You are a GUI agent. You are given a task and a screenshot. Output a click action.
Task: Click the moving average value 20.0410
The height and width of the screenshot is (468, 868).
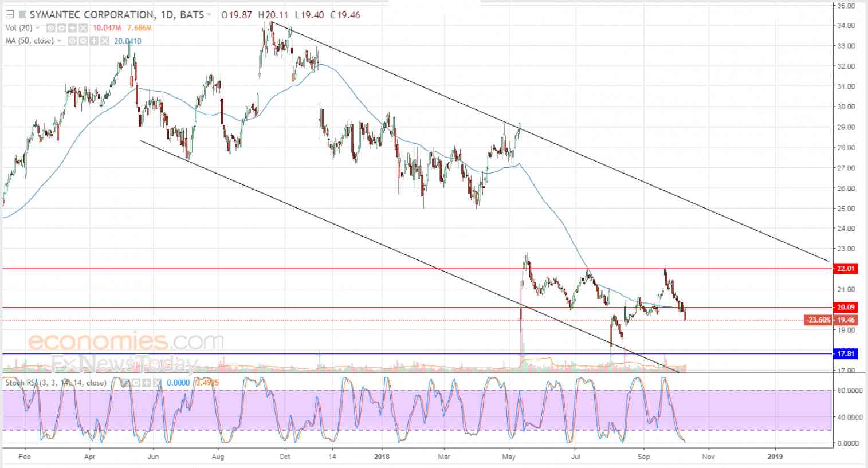pos(128,41)
